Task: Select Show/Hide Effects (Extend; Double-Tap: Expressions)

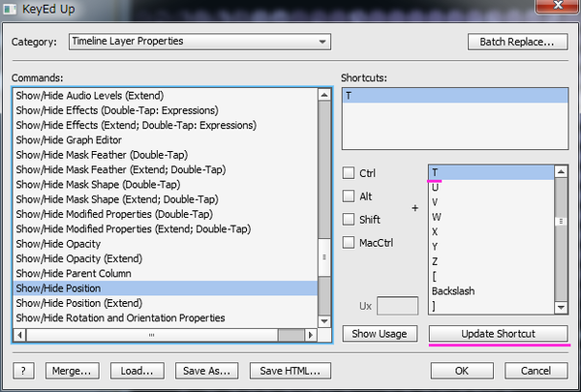Action: [166, 125]
